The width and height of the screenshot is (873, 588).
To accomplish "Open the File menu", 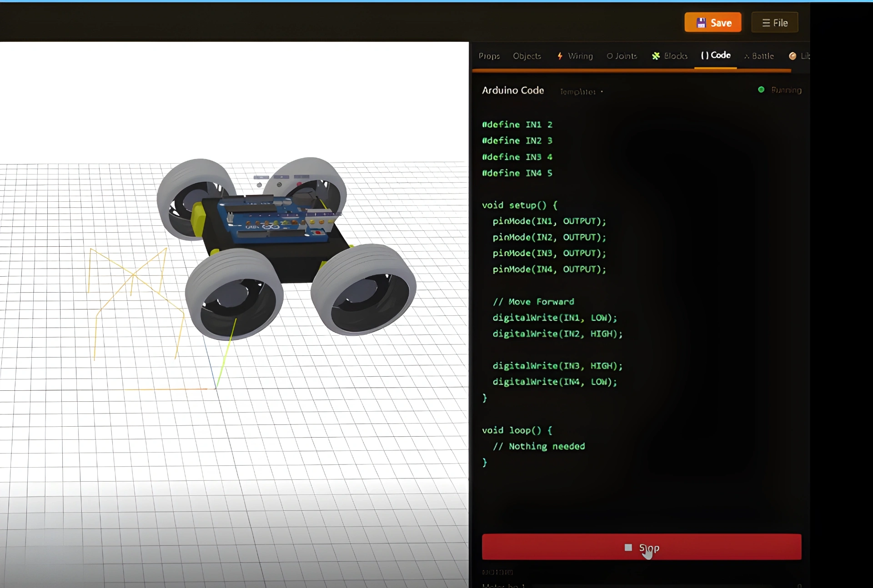I will tap(775, 23).
